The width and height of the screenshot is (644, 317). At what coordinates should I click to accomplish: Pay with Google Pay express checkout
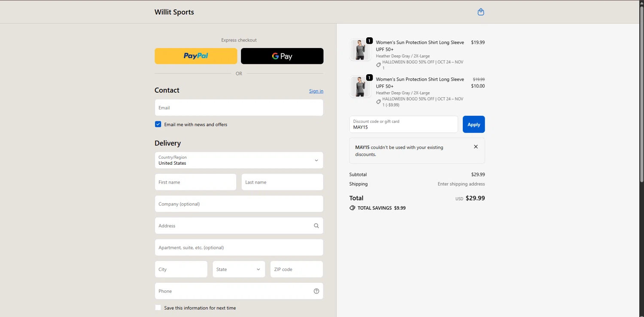coord(282,56)
